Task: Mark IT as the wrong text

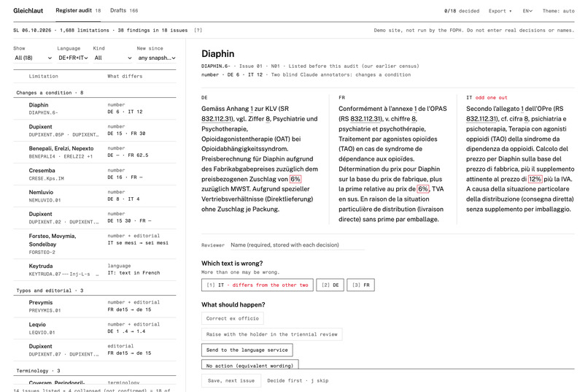Action: coord(258,285)
